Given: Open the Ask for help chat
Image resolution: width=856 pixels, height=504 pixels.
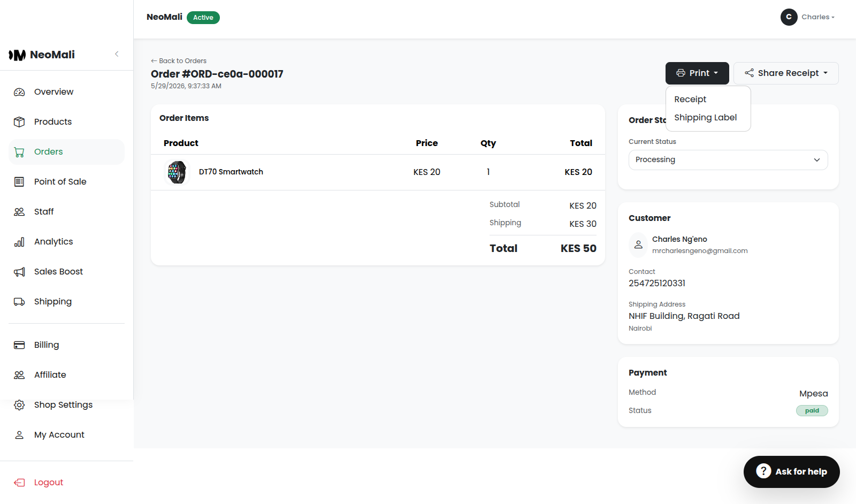Looking at the screenshot, I should click(792, 472).
